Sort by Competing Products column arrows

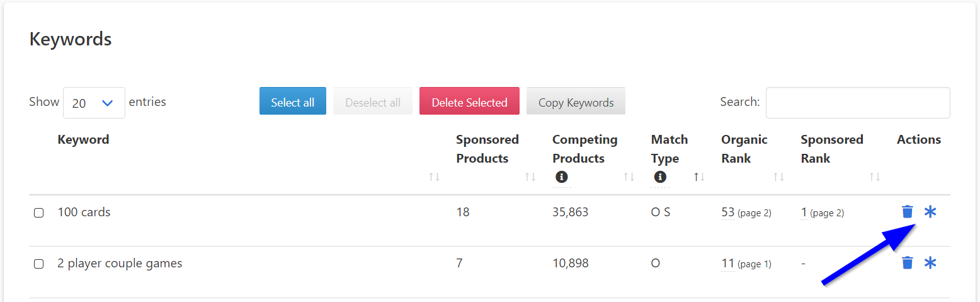(x=628, y=177)
